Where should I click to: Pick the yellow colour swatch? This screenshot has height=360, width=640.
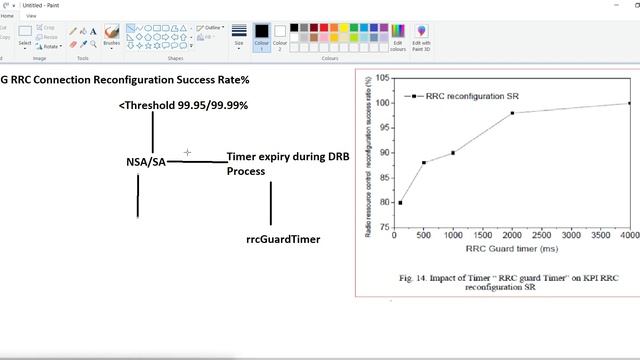(x=344, y=28)
